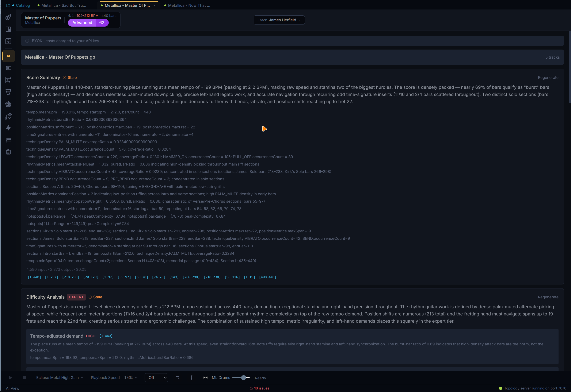Toggle the metronome note icon in transport bar
This screenshot has height=392, width=571.
point(192,378)
